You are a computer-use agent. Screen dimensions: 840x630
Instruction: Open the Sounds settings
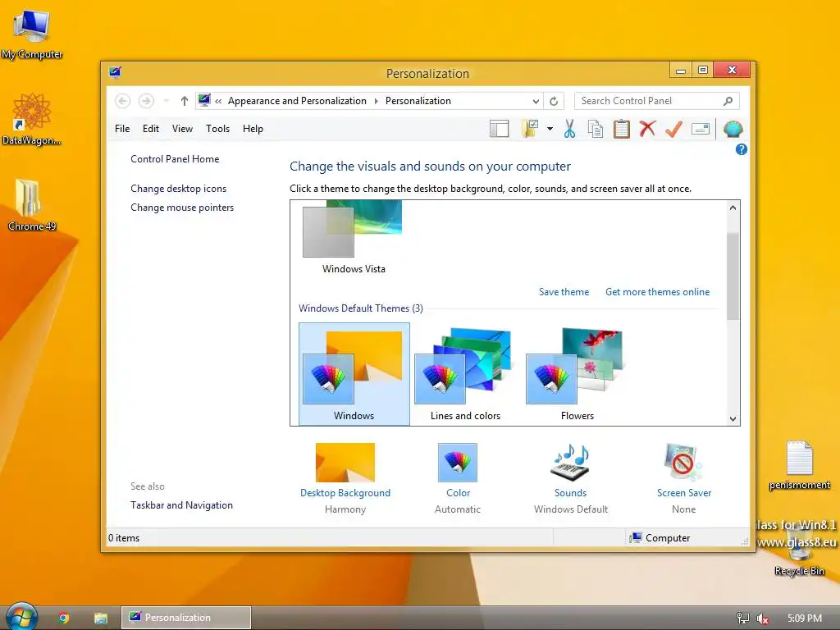click(x=571, y=478)
